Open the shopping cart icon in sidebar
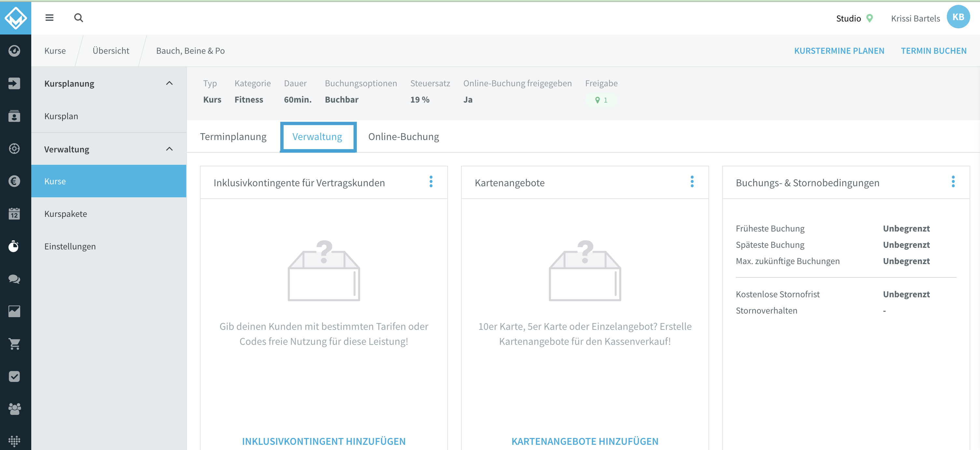Viewport: 980px width, 450px height. (14, 344)
